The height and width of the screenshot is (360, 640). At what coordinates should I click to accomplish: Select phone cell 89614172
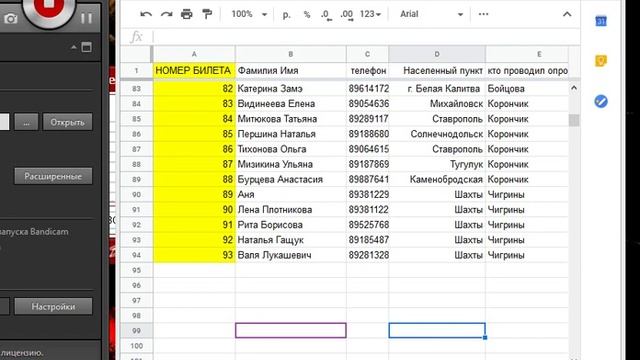pyautogui.click(x=367, y=89)
